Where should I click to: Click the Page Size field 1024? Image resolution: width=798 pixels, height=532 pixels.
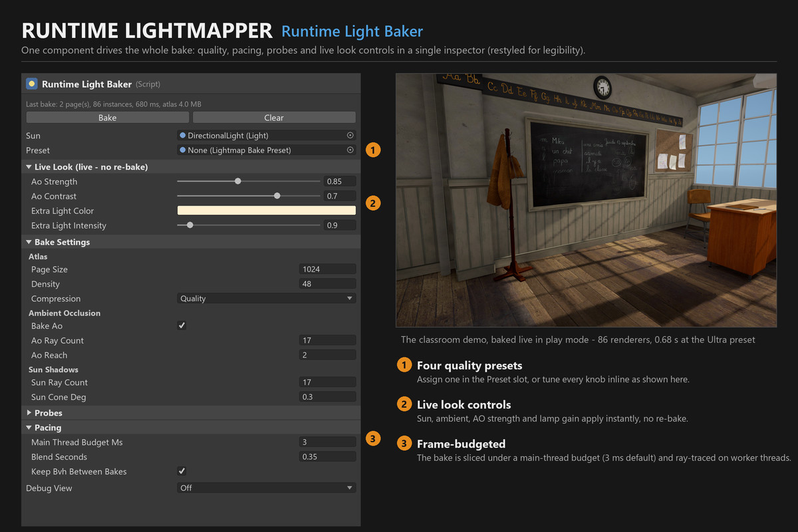point(328,269)
